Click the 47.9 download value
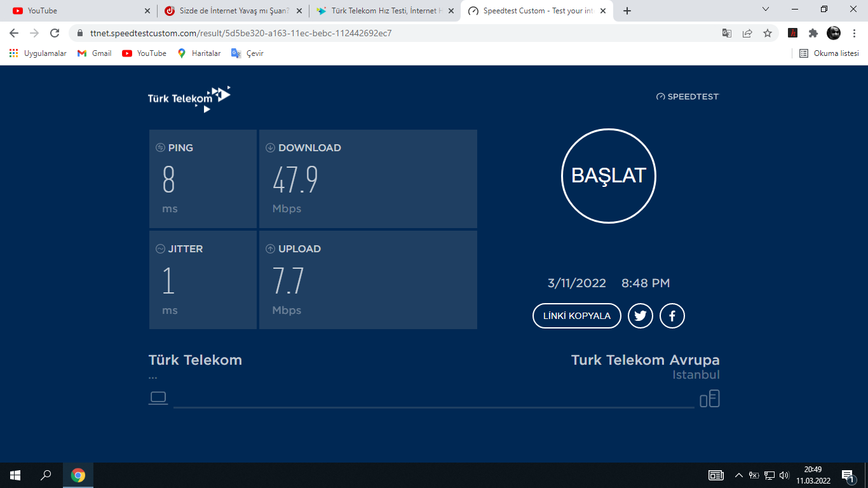This screenshot has height=488, width=868. [x=295, y=180]
